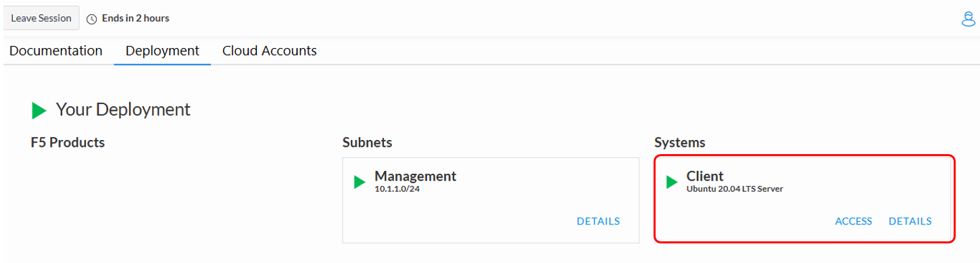Image resolution: width=980 pixels, height=263 pixels.
Task: Click the Management subnet status play icon
Action: (360, 182)
